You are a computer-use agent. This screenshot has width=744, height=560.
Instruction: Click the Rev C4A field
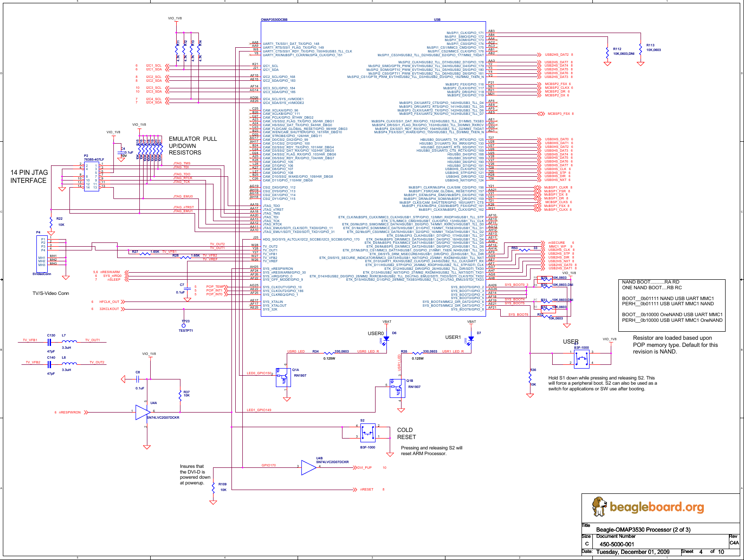coord(734,543)
